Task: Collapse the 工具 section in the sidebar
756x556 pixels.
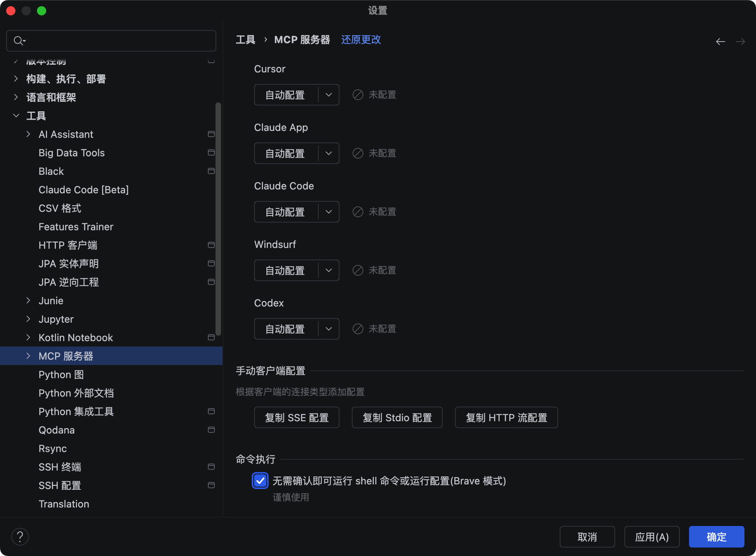Action: point(16,116)
